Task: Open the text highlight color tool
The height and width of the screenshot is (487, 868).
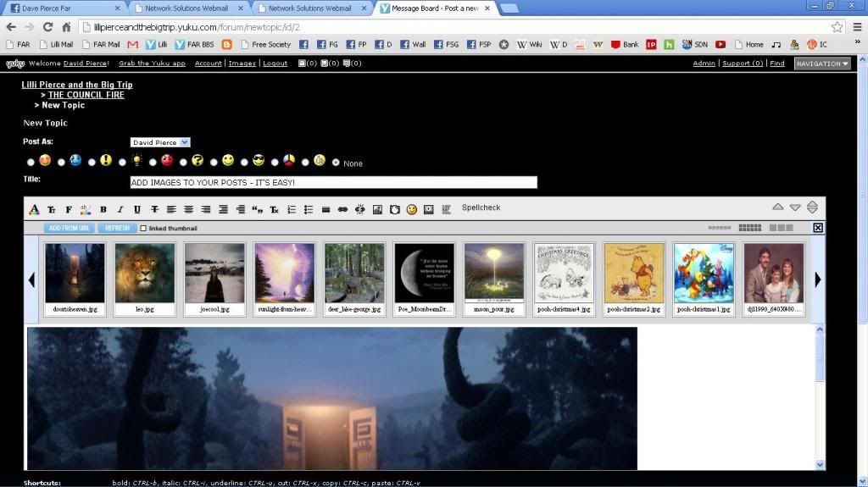Action: [x=86, y=209]
